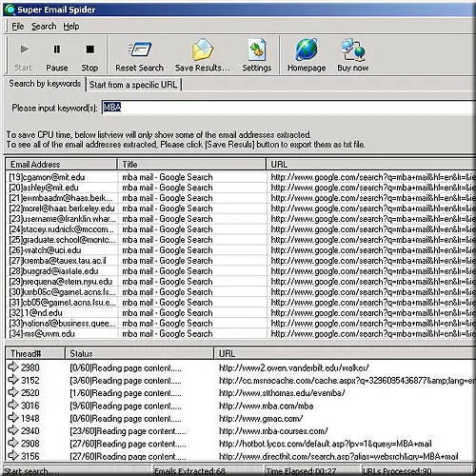The image size is (476, 476).
Task: Click the www.mba.com/mba URL entry
Action: tap(266, 406)
